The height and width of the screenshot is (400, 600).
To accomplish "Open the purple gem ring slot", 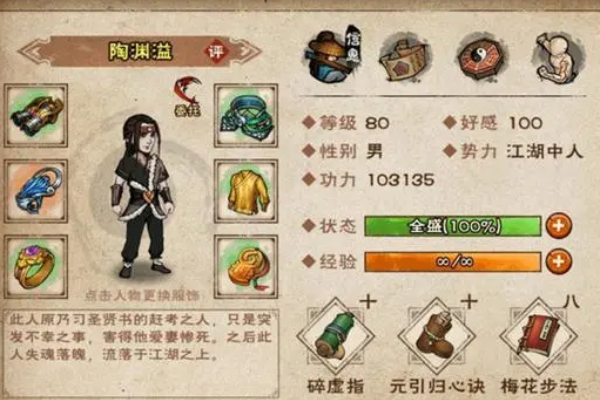I will pos(36,267).
